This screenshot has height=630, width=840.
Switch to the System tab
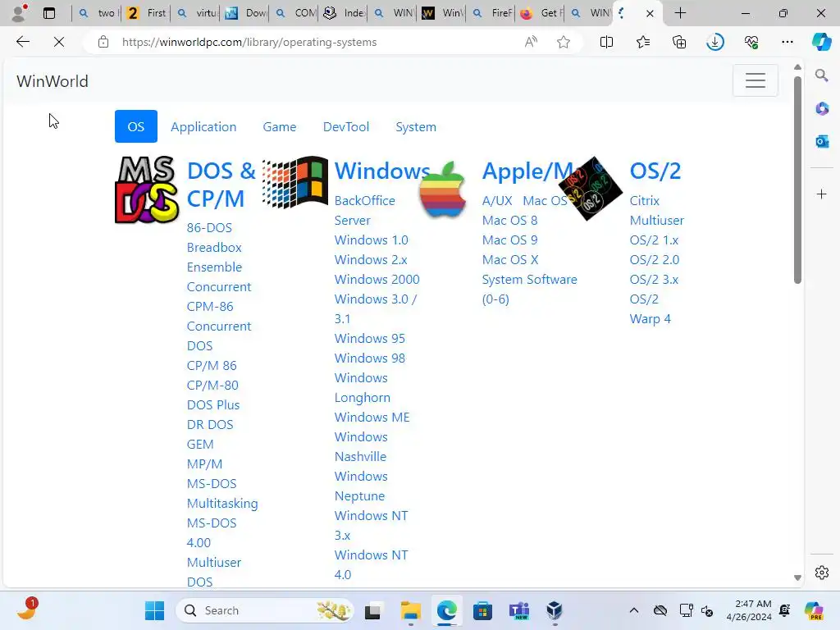coord(416,126)
